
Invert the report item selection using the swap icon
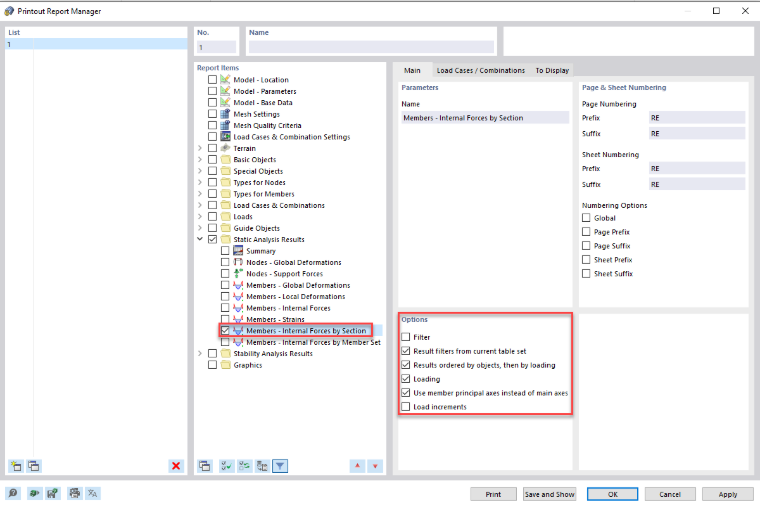244,466
